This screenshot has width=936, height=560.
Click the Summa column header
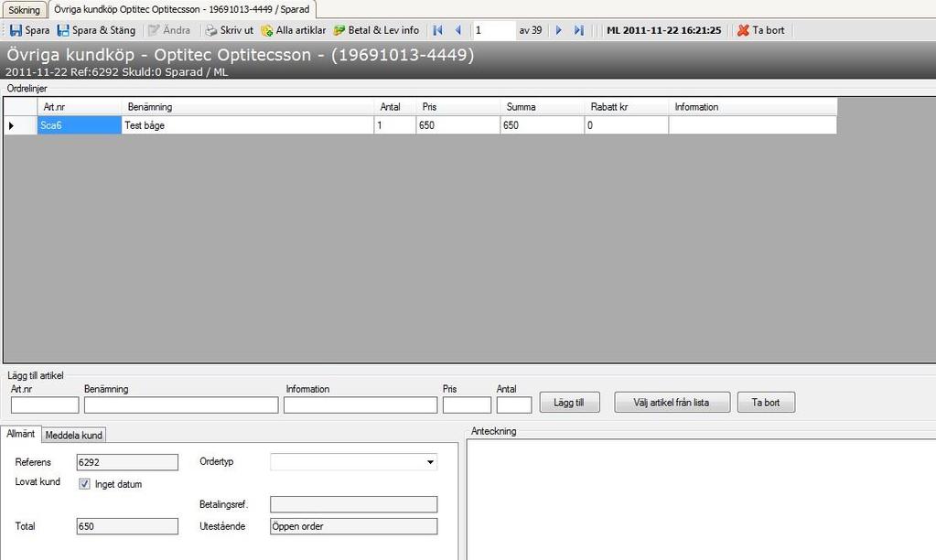click(542, 107)
